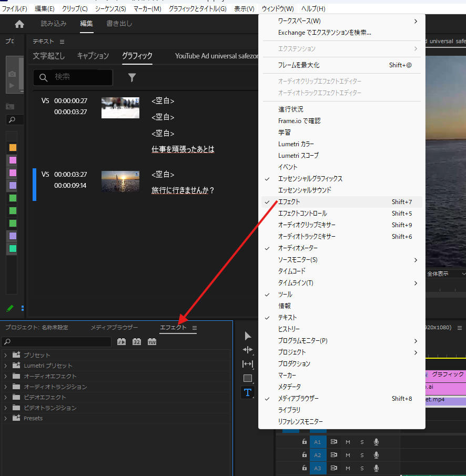This screenshot has height=476, width=466.
Task: Click the orange label color swatch
Action: 13,147
